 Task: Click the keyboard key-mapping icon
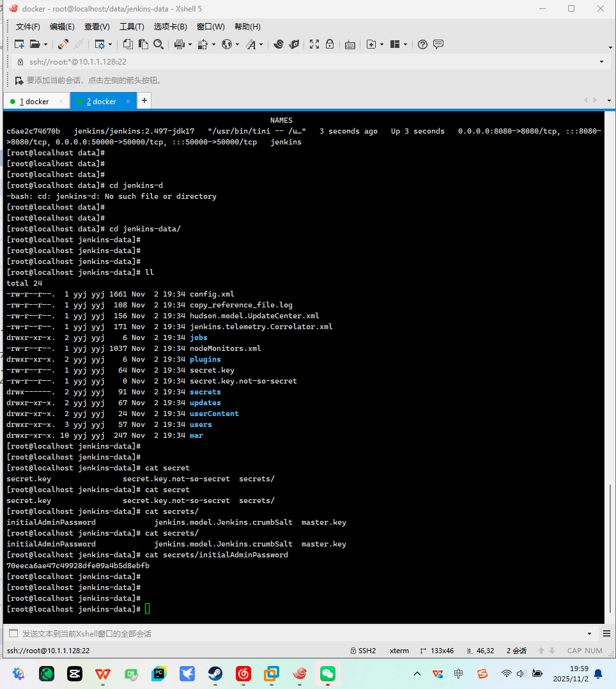tap(350, 45)
